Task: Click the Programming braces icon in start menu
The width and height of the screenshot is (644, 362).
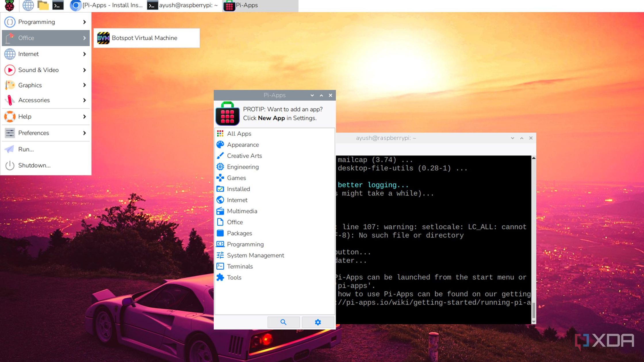Action: coord(10,22)
